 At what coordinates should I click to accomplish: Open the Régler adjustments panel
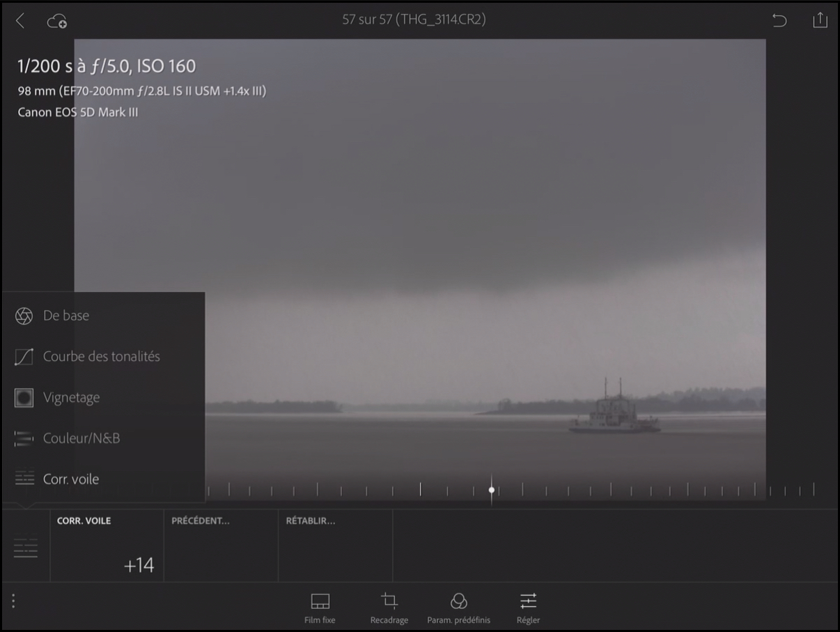click(528, 608)
